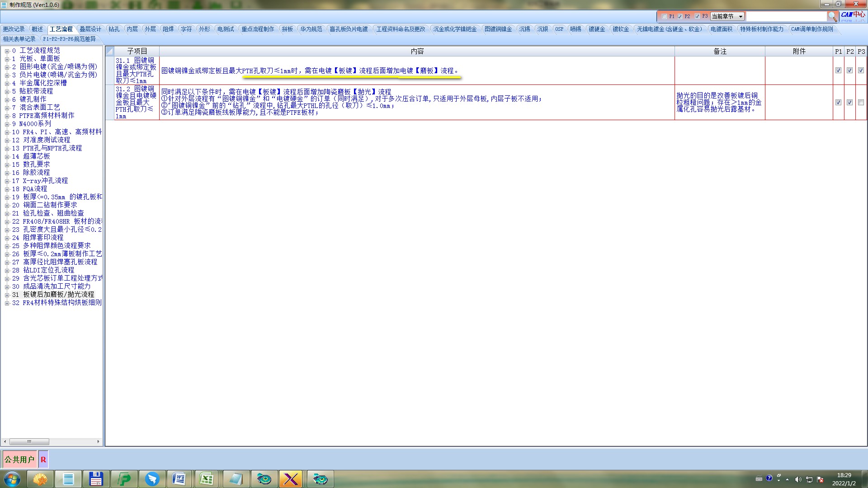Toggle P3 checkbox for row 31.2
The height and width of the screenshot is (488, 868).
[861, 103]
